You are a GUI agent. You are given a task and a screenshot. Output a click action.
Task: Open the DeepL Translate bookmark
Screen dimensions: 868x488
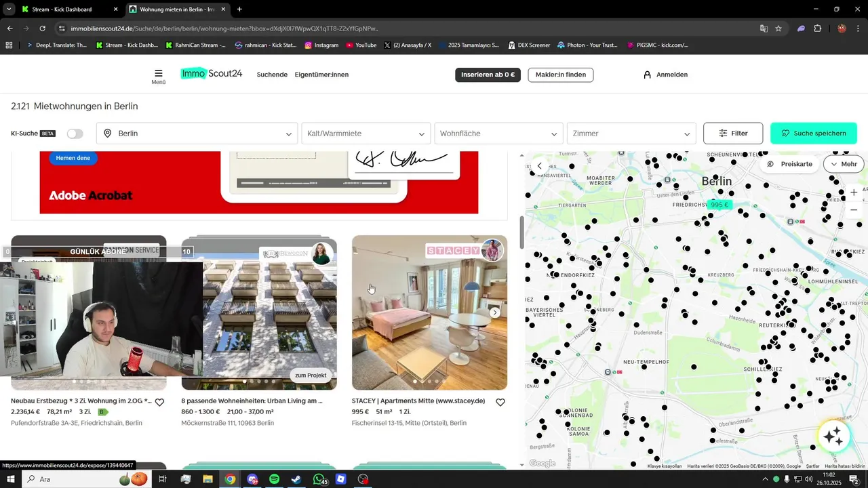tap(57, 45)
